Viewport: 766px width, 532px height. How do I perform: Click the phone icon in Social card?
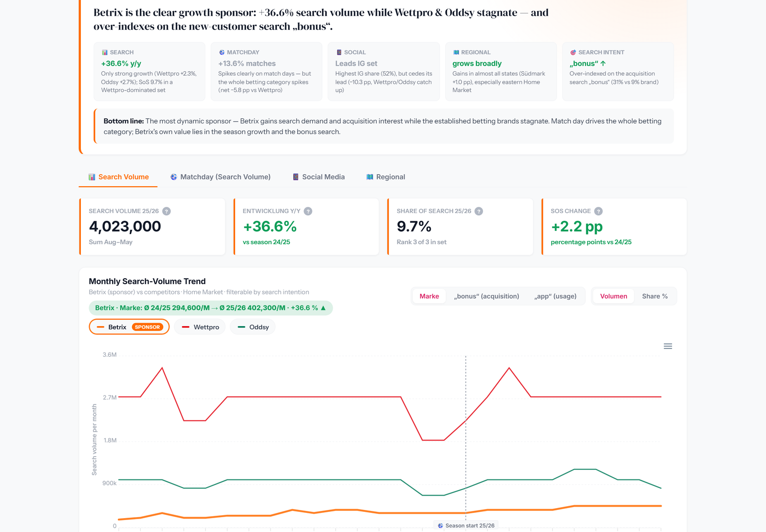[339, 52]
